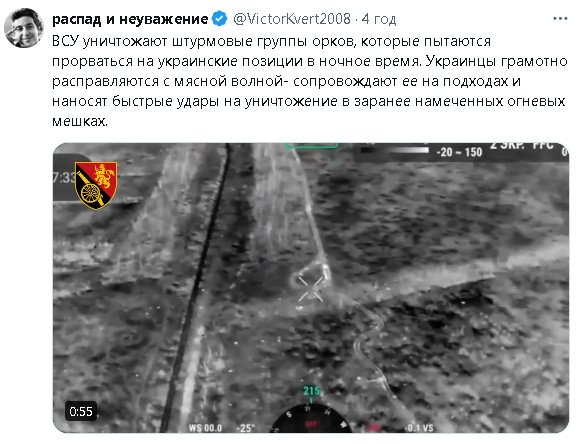Screen dimensions: 581x444
Task: Click the -0.1 VS vertical speed readout
Action: 419,428
